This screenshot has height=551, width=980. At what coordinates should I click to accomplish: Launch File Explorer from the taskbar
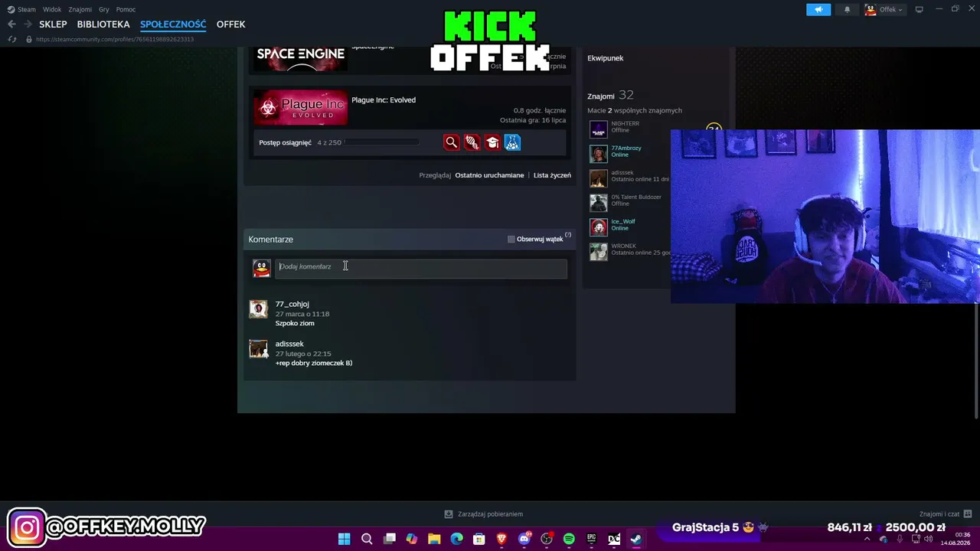(434, 539)
